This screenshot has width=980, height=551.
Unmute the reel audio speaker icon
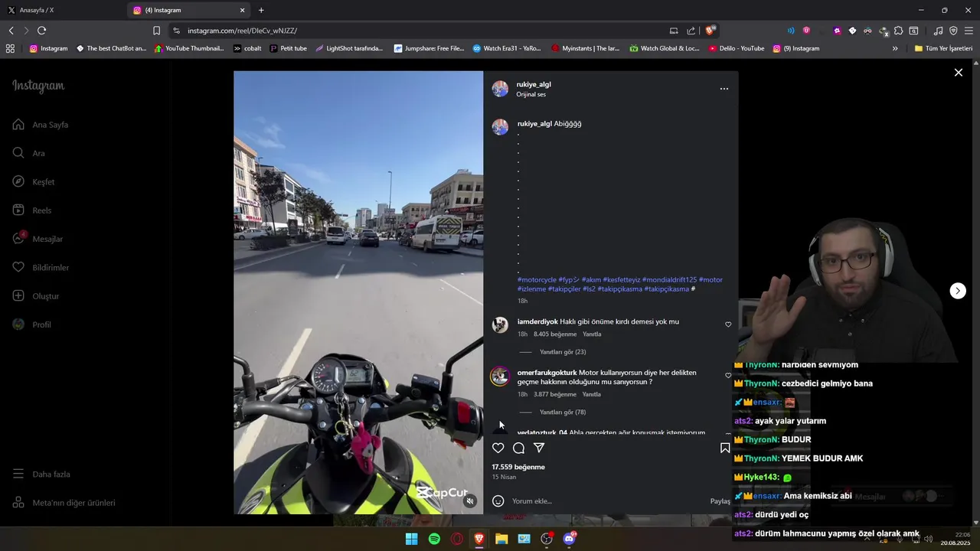click(x=470, y=501)
